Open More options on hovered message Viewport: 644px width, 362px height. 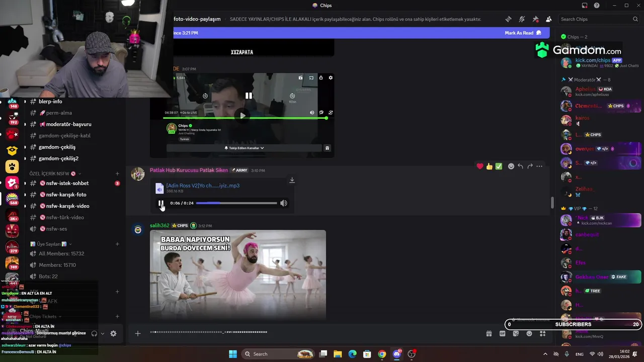pyautogui.click(x=539, y=166)
